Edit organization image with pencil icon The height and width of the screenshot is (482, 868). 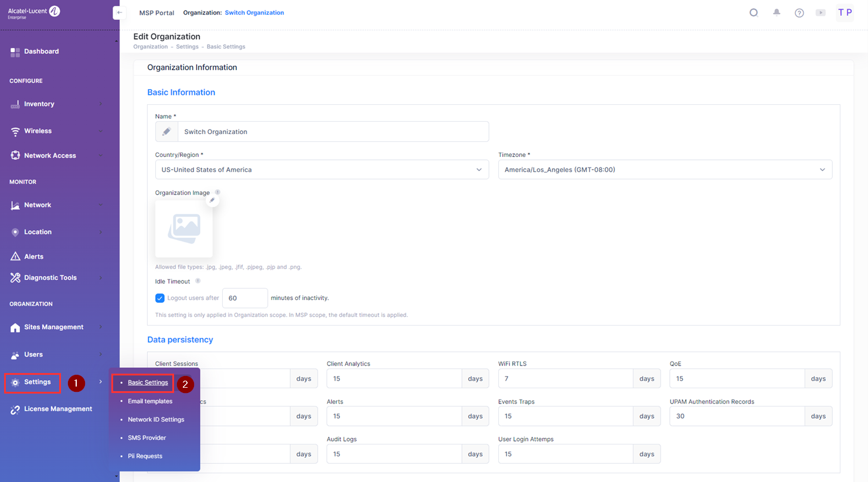[x=212, y=200]
